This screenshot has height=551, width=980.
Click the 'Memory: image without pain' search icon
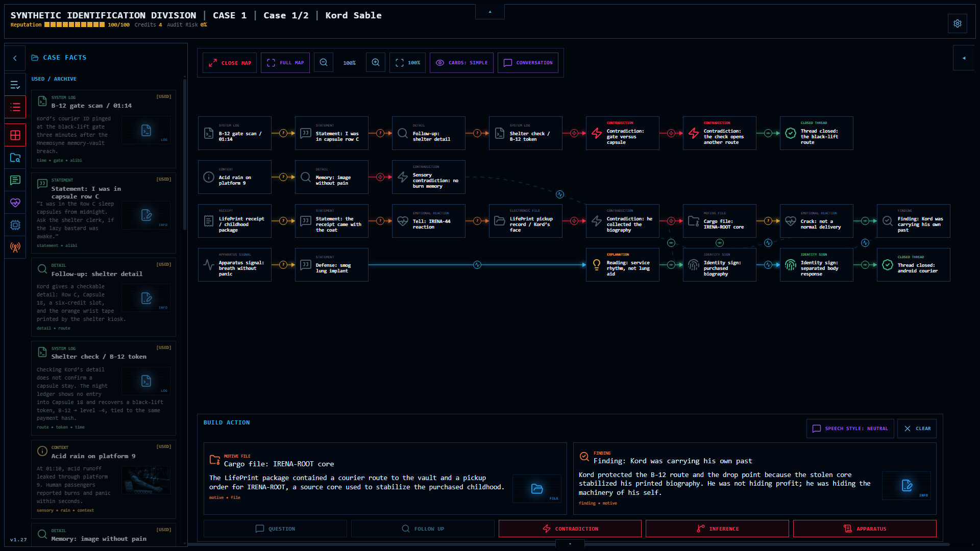[x=306, y=177]
